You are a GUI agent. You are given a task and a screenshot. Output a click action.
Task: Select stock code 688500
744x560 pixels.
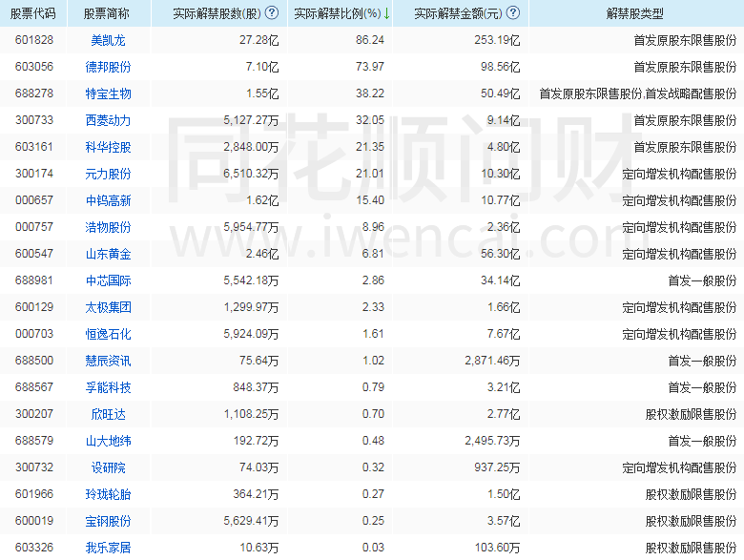point(34,361)
